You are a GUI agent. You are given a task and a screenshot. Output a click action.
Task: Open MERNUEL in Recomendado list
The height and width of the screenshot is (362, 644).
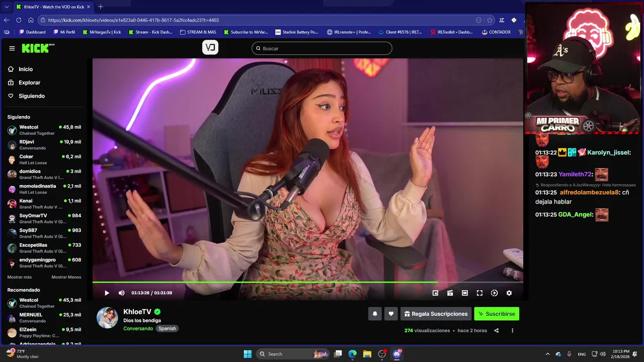44,318
